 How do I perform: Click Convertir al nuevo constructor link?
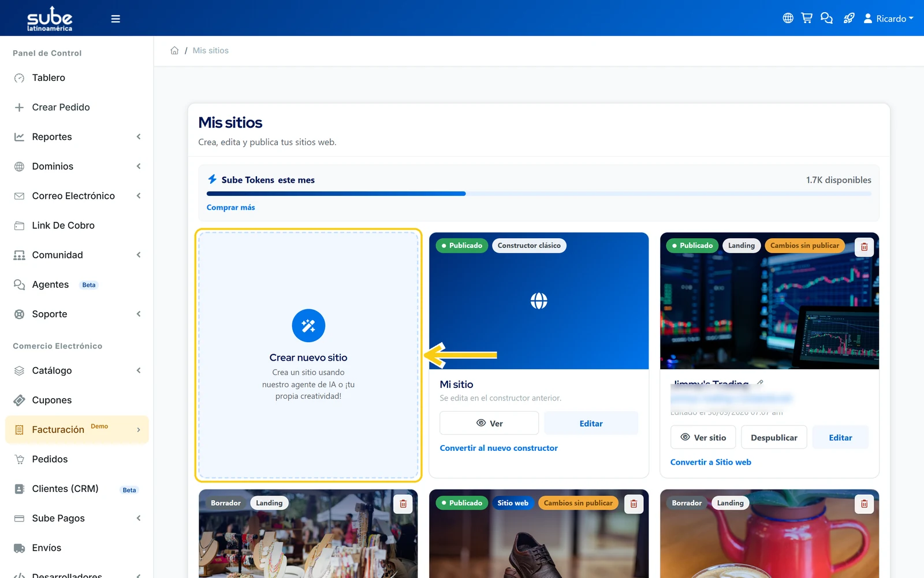(498, 448)
